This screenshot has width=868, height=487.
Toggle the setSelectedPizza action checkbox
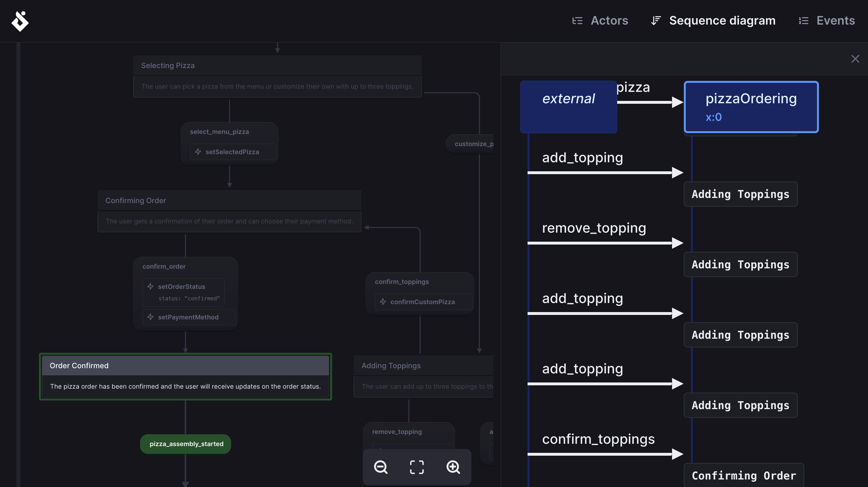[199, 151]
